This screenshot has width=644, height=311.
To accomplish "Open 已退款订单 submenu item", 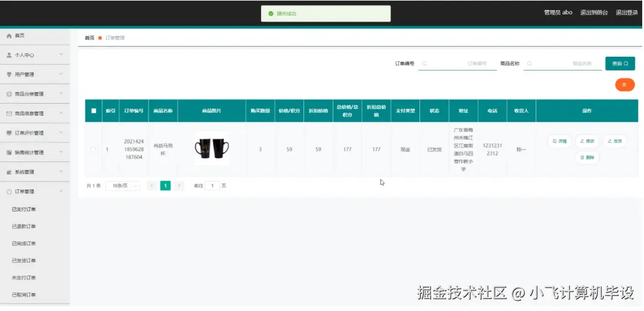I will (x=24, y=227).
